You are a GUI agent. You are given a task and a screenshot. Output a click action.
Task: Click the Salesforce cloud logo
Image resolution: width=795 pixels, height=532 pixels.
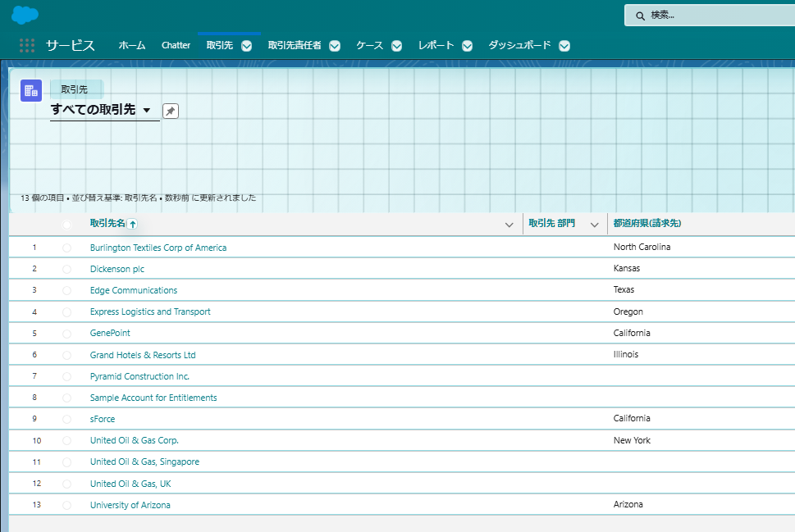pyautogui.click(x=25, y=15)
